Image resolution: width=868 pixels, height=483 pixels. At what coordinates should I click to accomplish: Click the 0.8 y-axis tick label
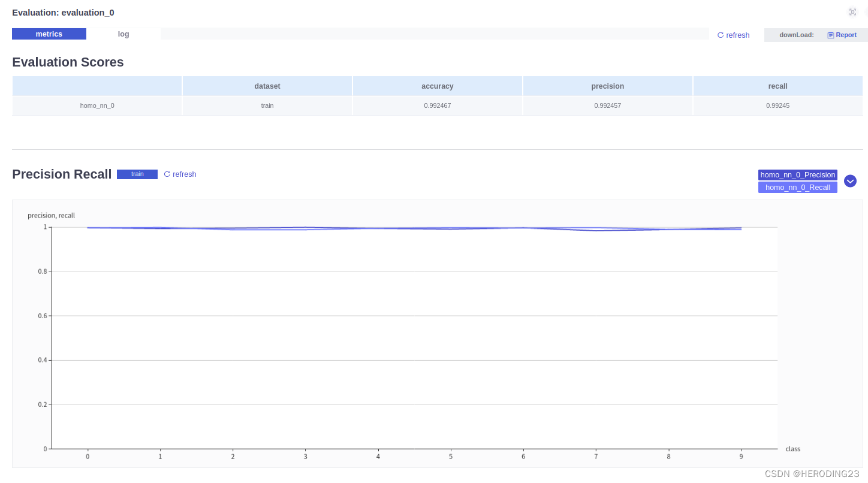click(42, 271)
